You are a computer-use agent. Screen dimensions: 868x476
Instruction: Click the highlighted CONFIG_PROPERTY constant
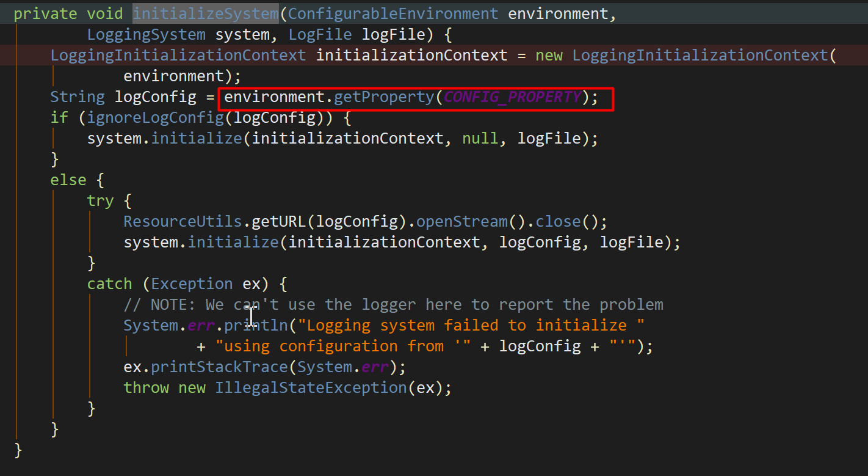(x=513, y=97)
